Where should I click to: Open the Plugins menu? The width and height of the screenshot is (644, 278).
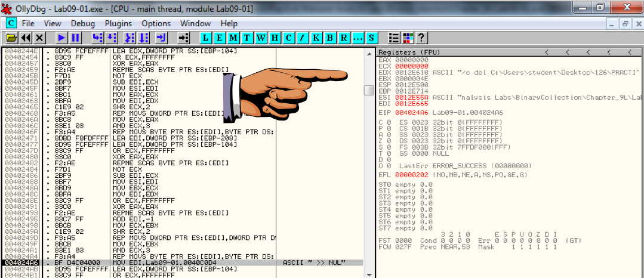click(x=118, y=23)
